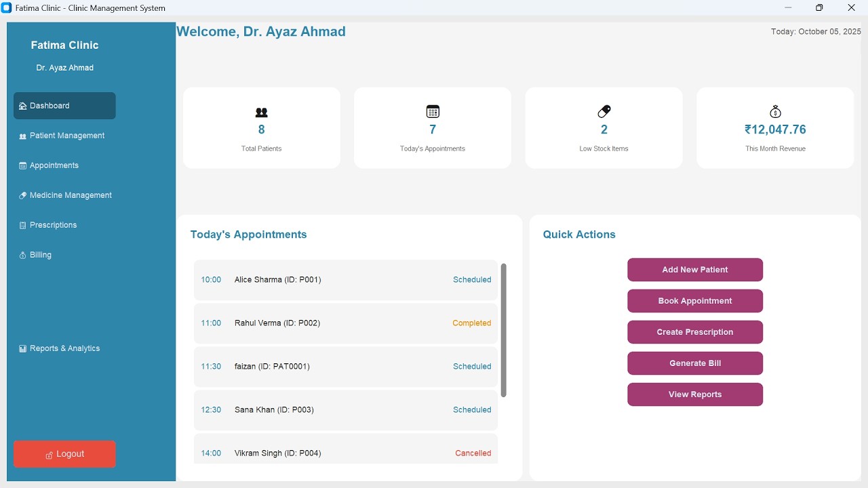Select Alice Sharma (ID: P001) appointment
The height and width of the screenshot is (488, 868).
346,280
